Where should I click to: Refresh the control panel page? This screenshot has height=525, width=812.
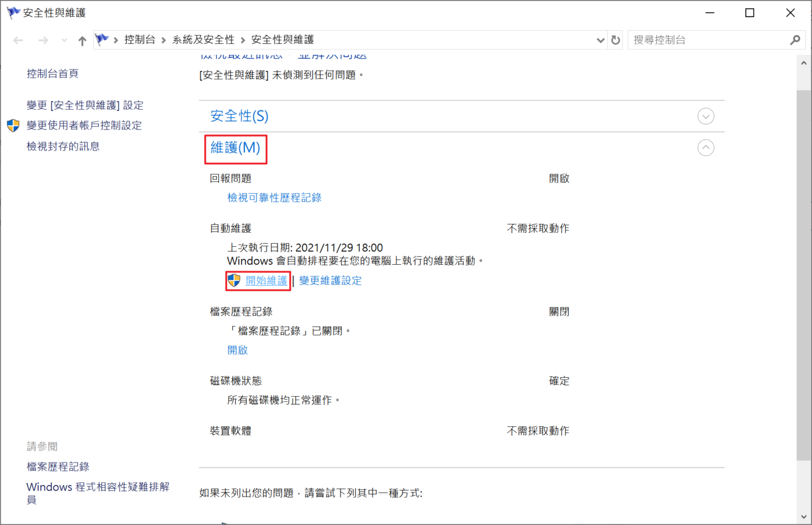pyautogui.click(x=615, y=40)
